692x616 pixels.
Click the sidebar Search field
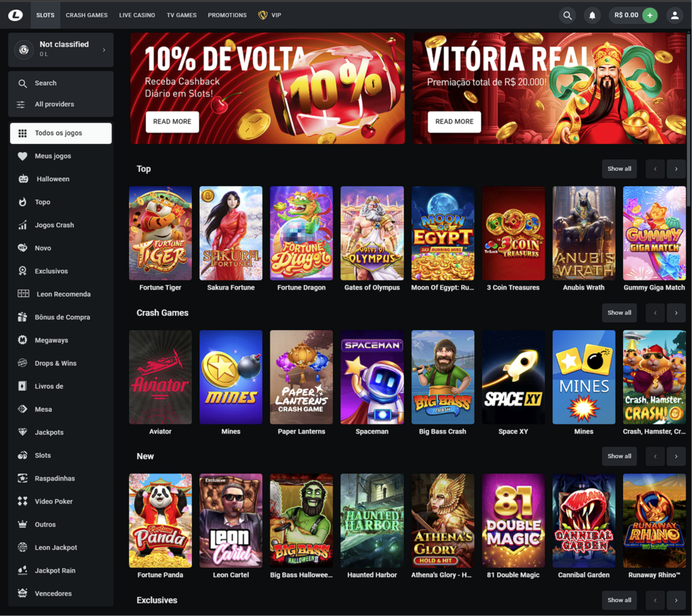tap(61, 83)
